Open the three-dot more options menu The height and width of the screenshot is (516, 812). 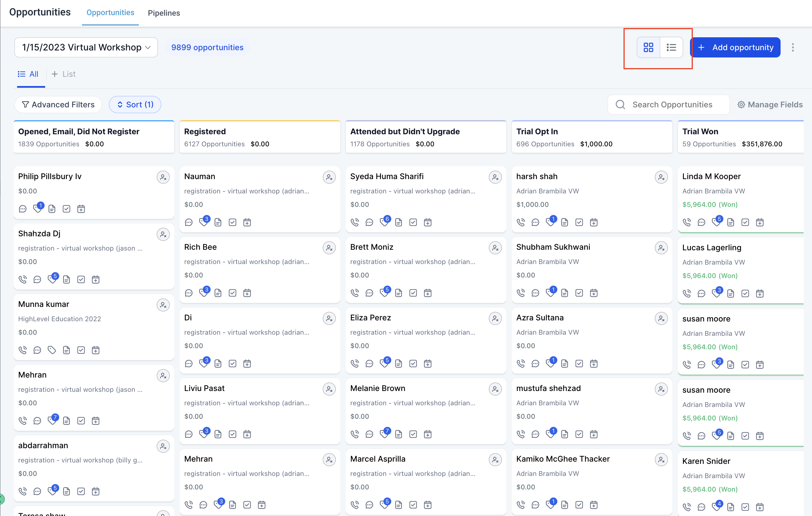793,48
